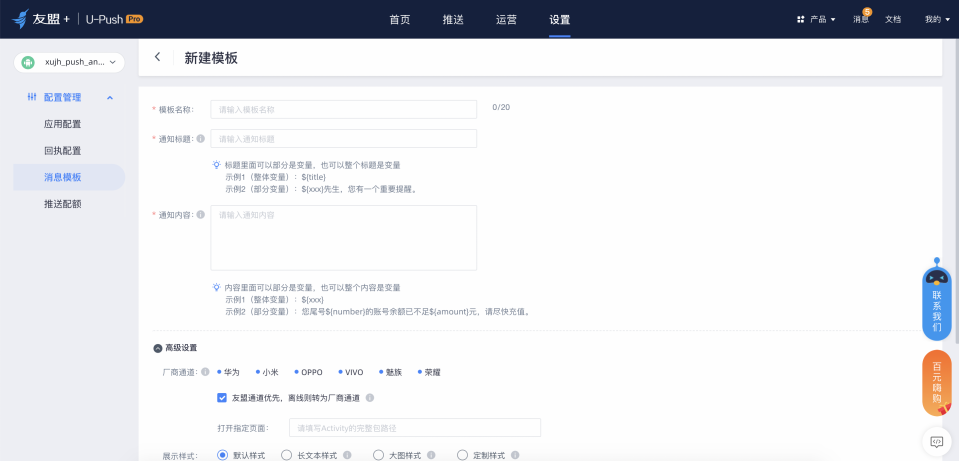Click the info icon next to 厂商通道
Image resolution: width=959 pixels, height=461 pixels.
(x=206, y=372)
